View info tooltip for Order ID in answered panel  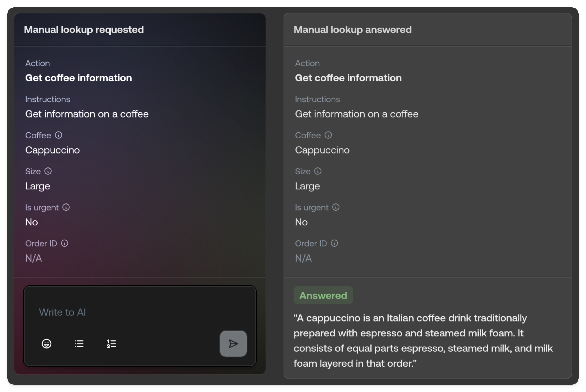click(x=335, y=243)
